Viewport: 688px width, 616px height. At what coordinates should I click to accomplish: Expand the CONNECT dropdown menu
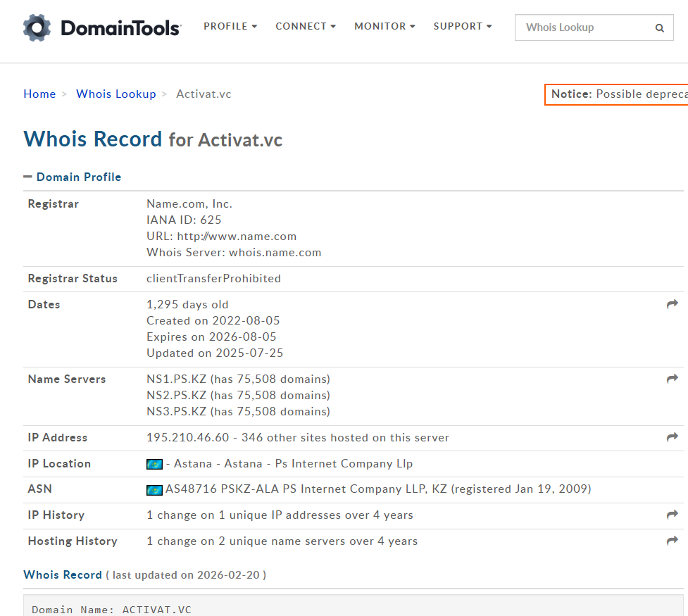(x=306, y=27)
